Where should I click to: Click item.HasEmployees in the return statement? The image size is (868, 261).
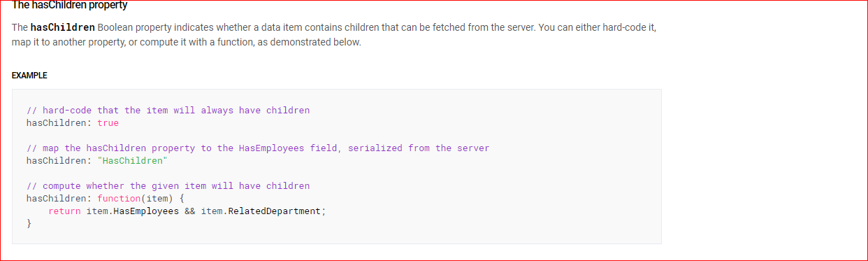[132, 211]
